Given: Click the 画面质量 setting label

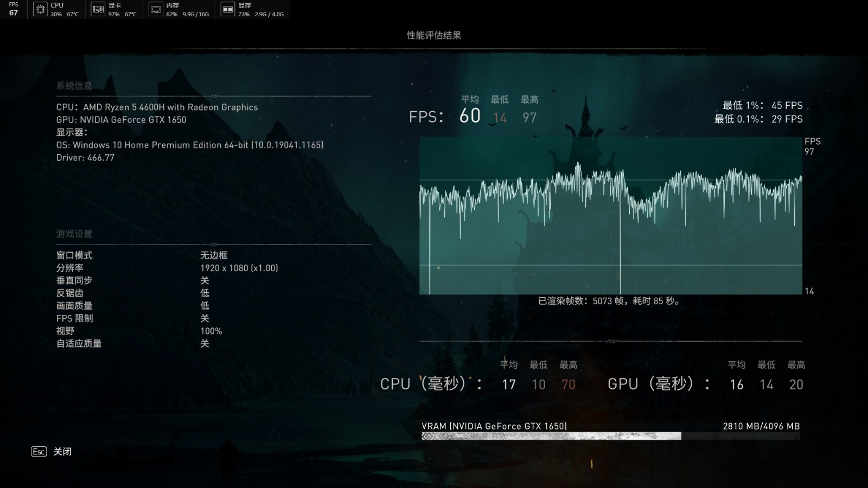Looking at the screenshot, I should tap(74, 306).
